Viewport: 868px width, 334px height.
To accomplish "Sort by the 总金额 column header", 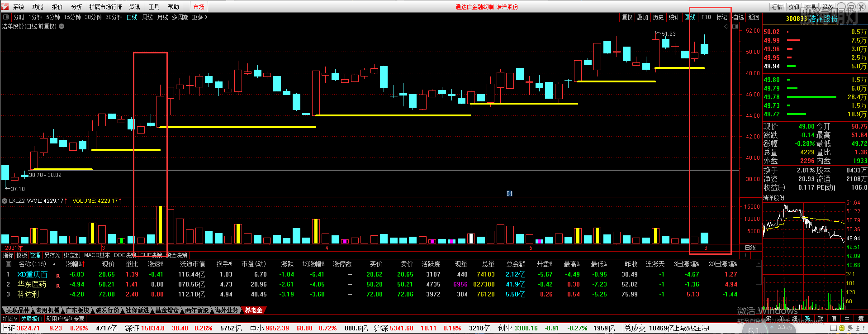I will tap(516, 264).
